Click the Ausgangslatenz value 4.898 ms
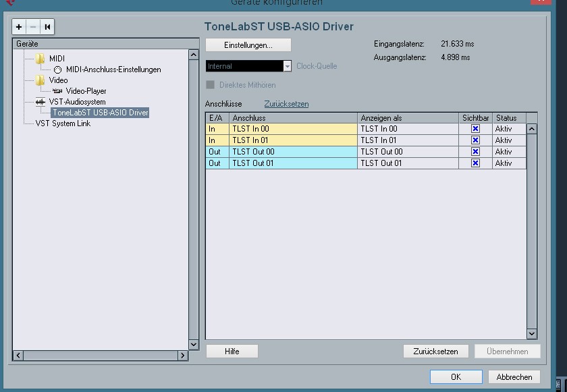 pos(455,57)
